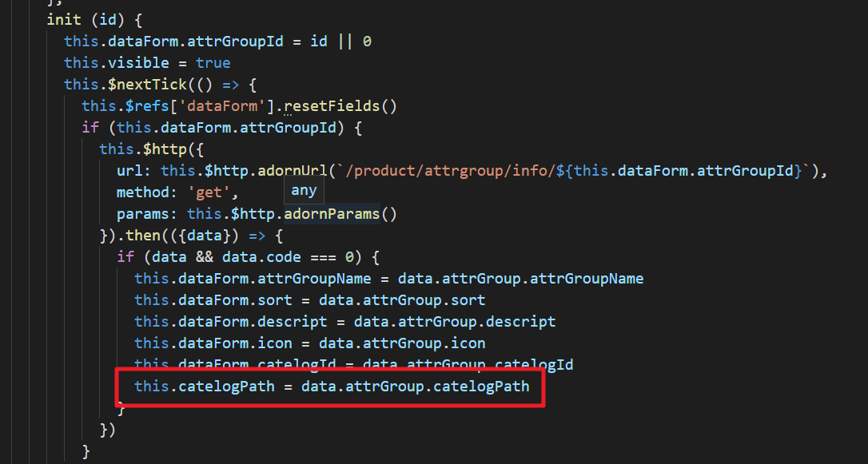Click resetFields method call
The image size is (868, 464).
(333, 106)
